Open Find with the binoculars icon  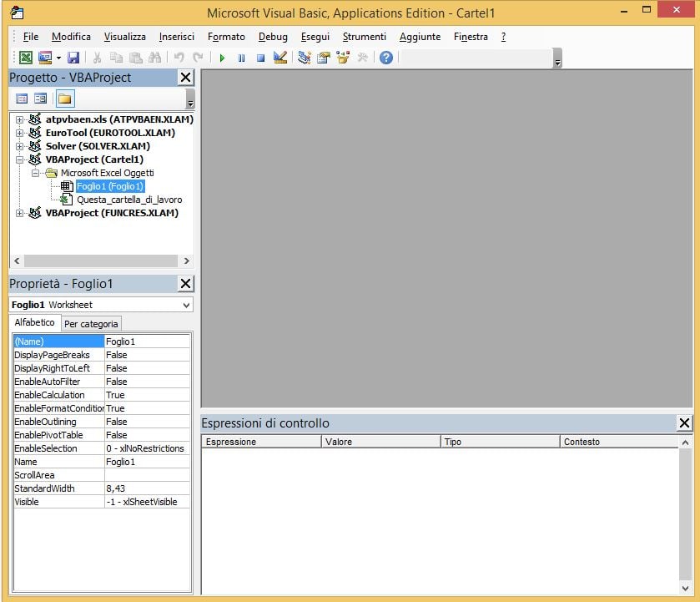coord(154,58)
